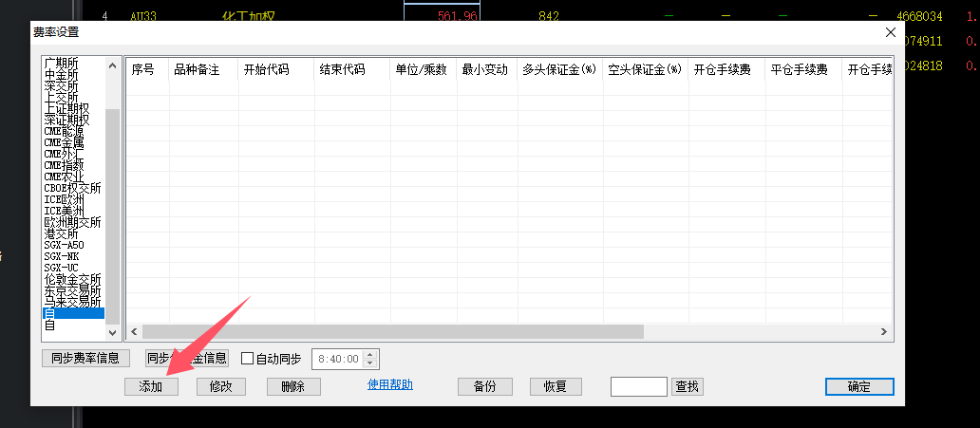Screen dimensions: 980x428
Task: Click the 同步保证金信息 button
Action: point(186,359)
